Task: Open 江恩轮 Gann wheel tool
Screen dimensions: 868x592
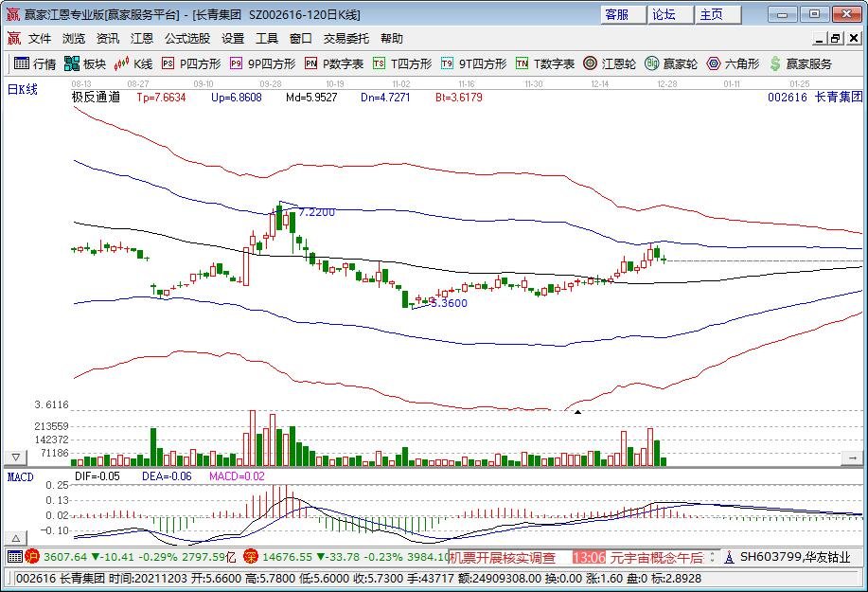Action: (610, 63)
